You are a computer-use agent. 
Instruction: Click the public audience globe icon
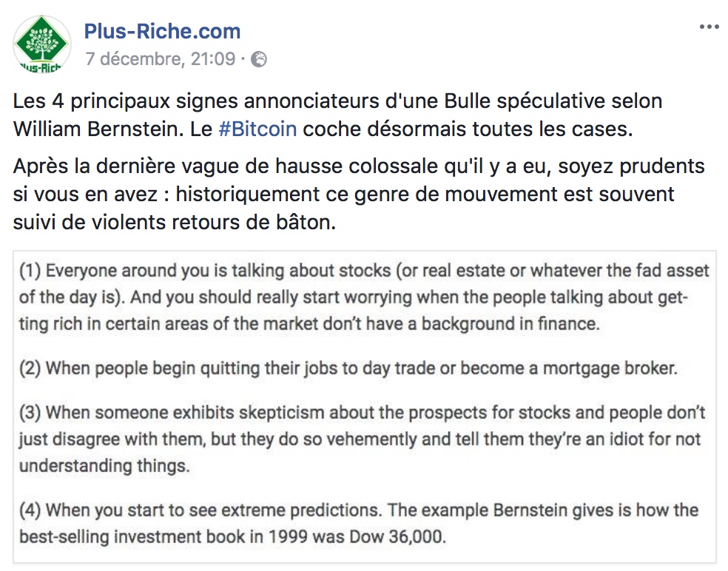[x=259, y=60]
